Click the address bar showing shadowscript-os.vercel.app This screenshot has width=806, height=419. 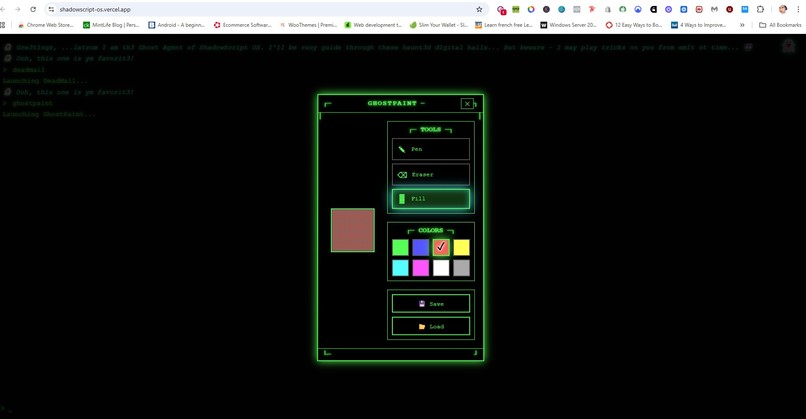[267, 9]
